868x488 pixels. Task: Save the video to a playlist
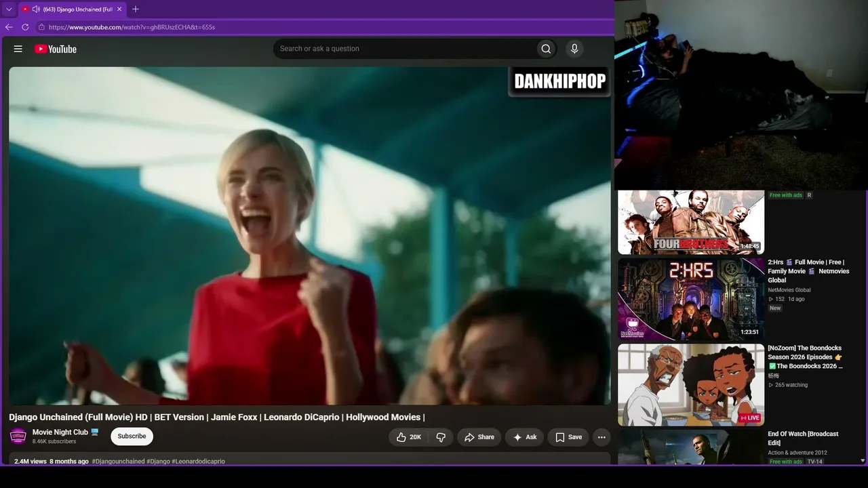(568, 437)
